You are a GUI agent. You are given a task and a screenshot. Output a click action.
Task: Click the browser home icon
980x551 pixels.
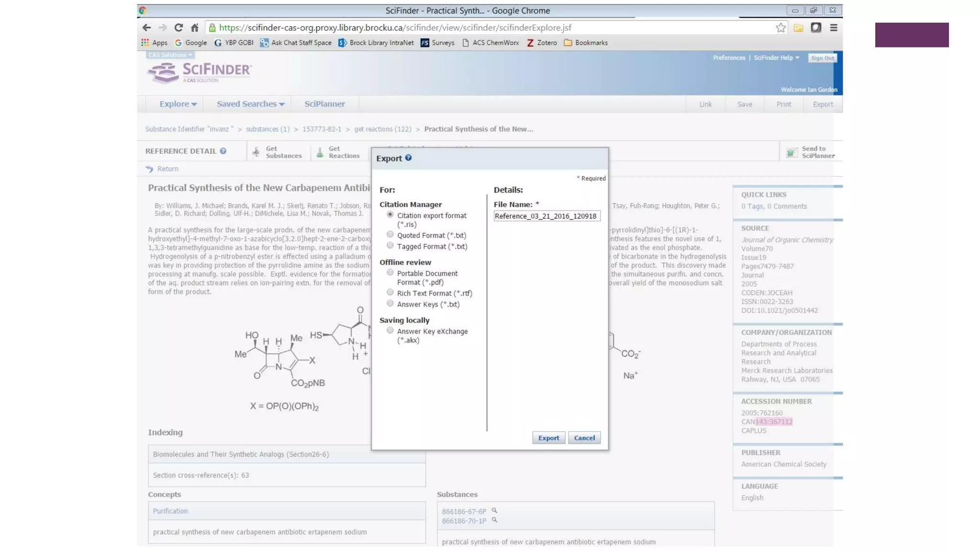[x=194, y=28]
